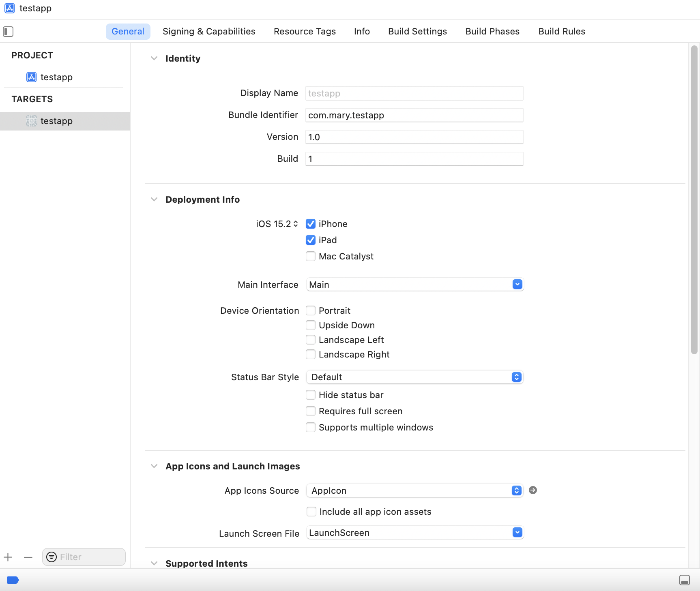
Task: Check Requires full screen
Action: pos(311,411)
